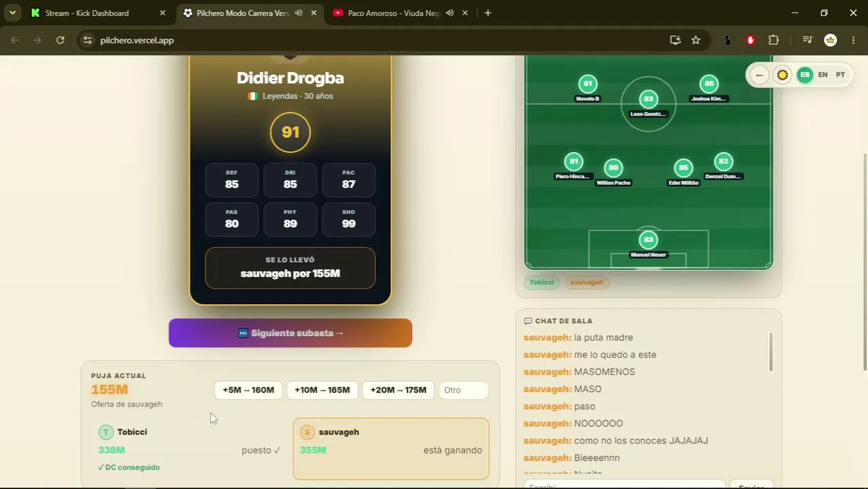
Task: Mute audio on Paco Amoroso tab
Action: [450, 13]
